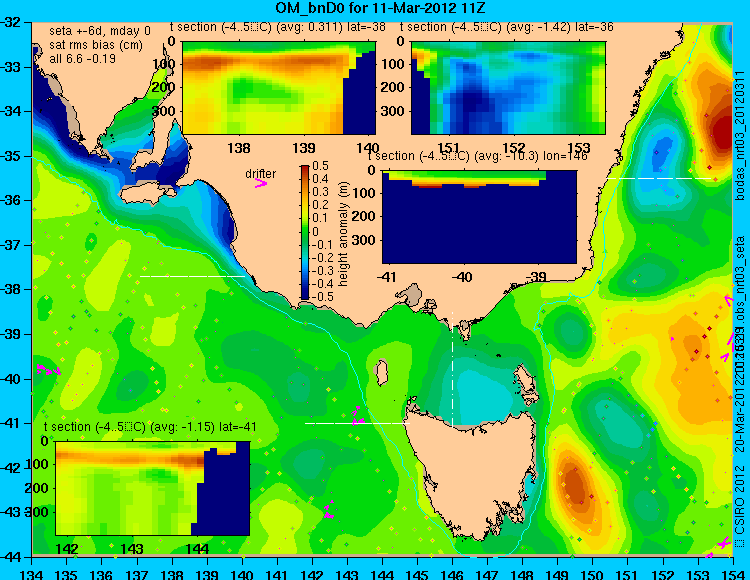Click the 'sat rms bias (cm)' text
750x580 pixels.
96,45
